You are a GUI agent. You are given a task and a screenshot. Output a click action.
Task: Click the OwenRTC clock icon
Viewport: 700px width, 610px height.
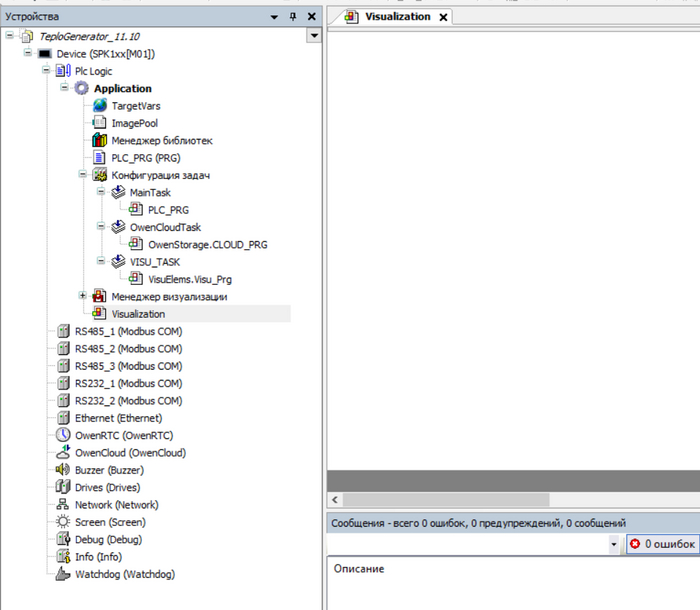point(63,435)
